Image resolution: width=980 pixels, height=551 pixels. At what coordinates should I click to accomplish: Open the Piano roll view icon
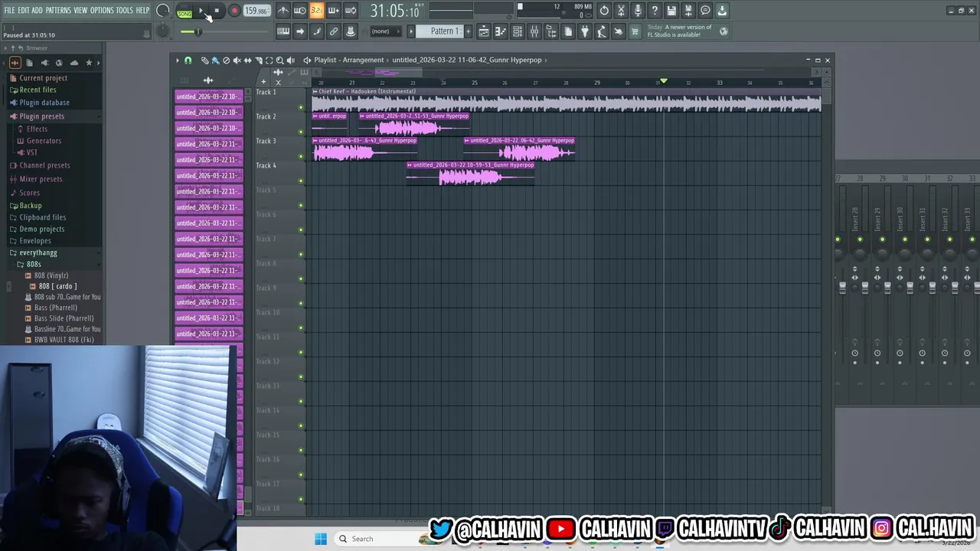[x=501, y=31]
